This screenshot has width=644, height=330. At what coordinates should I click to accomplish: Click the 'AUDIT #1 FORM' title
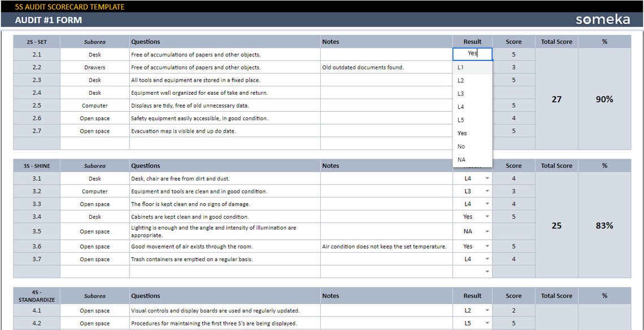[48, 20]
